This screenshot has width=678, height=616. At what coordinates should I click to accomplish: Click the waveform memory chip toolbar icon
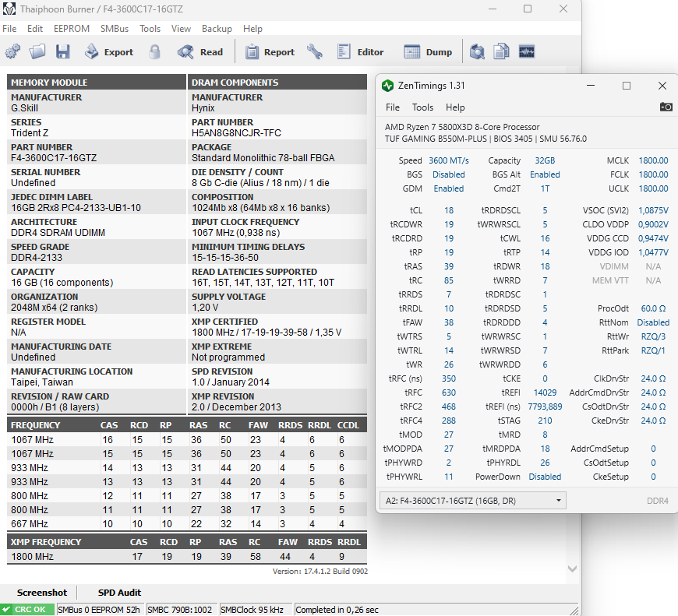point(527,52)
